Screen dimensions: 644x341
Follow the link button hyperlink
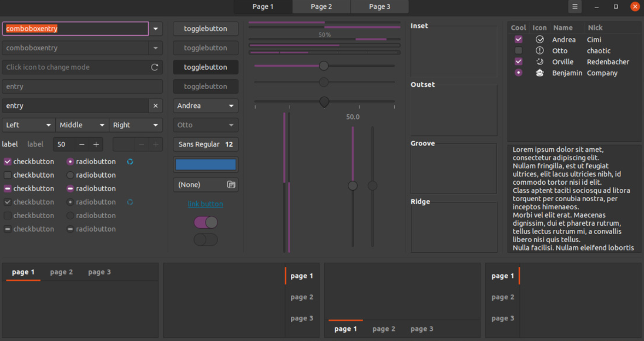coord(205,204)
